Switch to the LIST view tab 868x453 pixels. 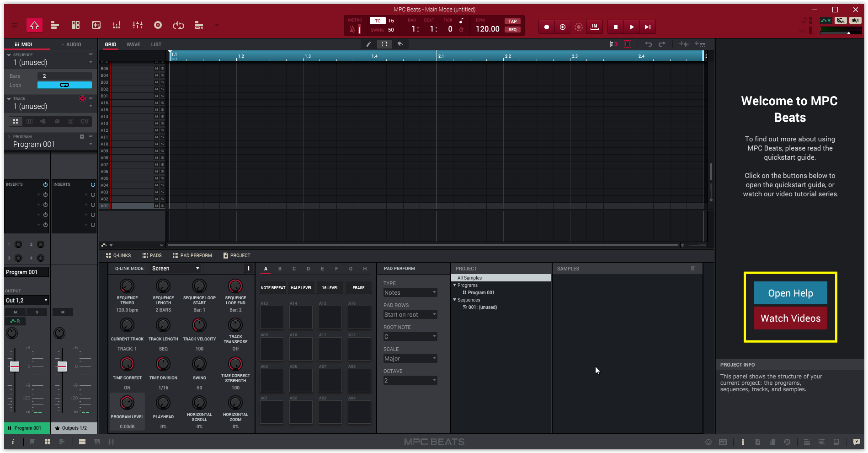coord(156,44)
